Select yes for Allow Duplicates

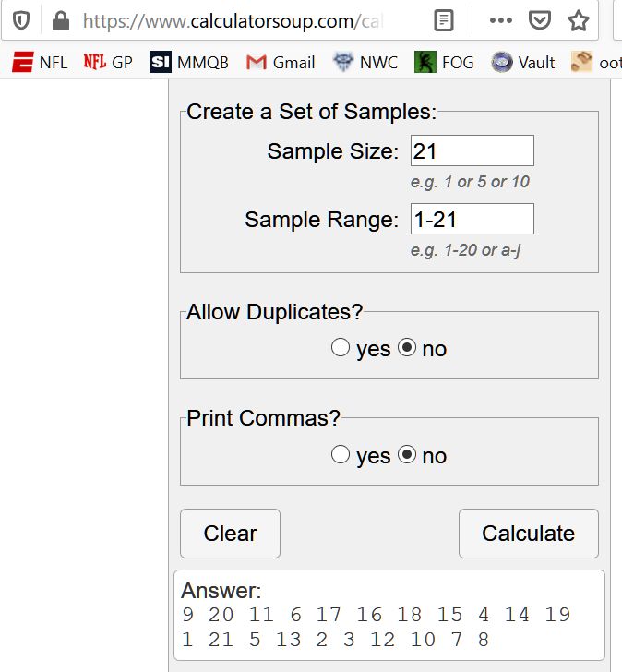click(341, 348)
